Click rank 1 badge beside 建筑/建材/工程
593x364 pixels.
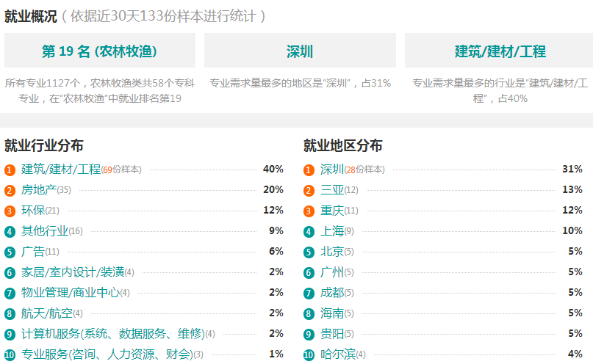pos(10,170)
